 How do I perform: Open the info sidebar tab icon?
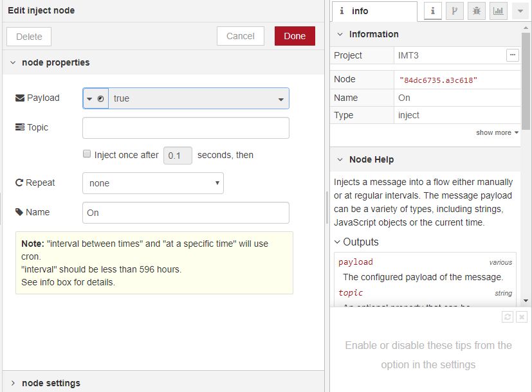point(432,11)
